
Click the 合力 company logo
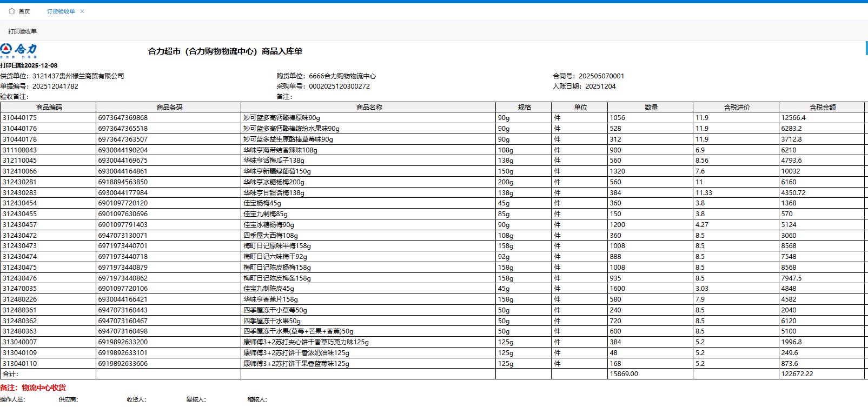[19, 51]
